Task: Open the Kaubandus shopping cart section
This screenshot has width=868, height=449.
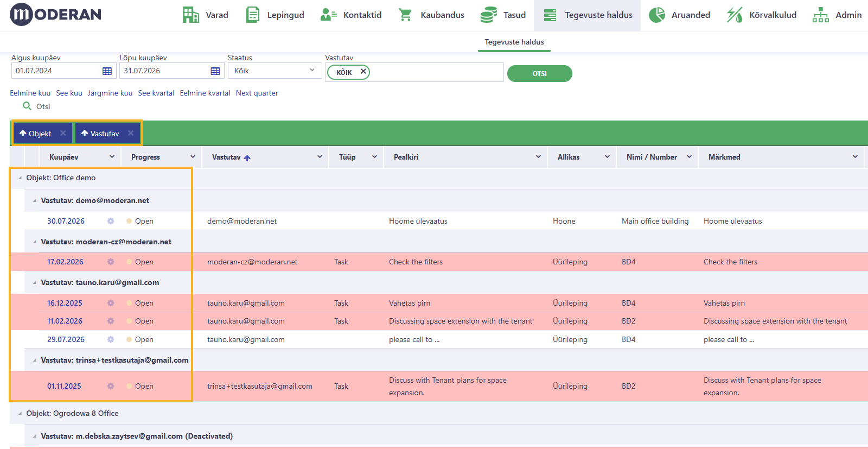Action: [x=432, y=15]
